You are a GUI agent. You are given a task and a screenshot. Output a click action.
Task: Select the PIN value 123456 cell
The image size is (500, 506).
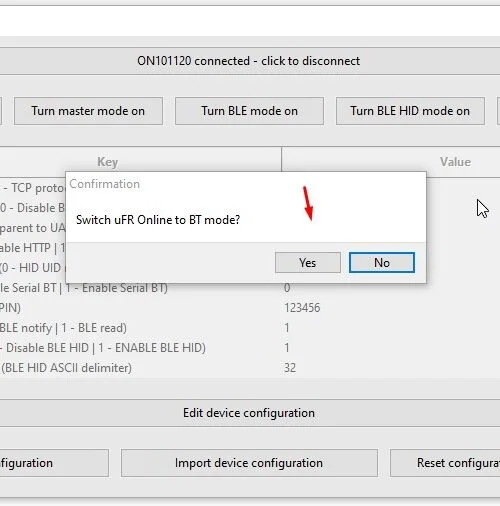point(302,308)
